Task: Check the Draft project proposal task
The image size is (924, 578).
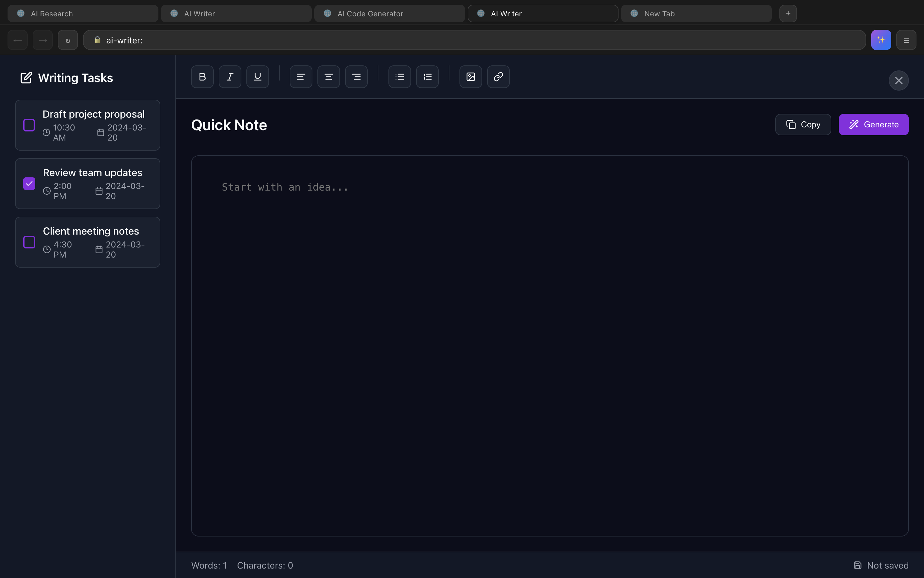Action: [29, 125]
